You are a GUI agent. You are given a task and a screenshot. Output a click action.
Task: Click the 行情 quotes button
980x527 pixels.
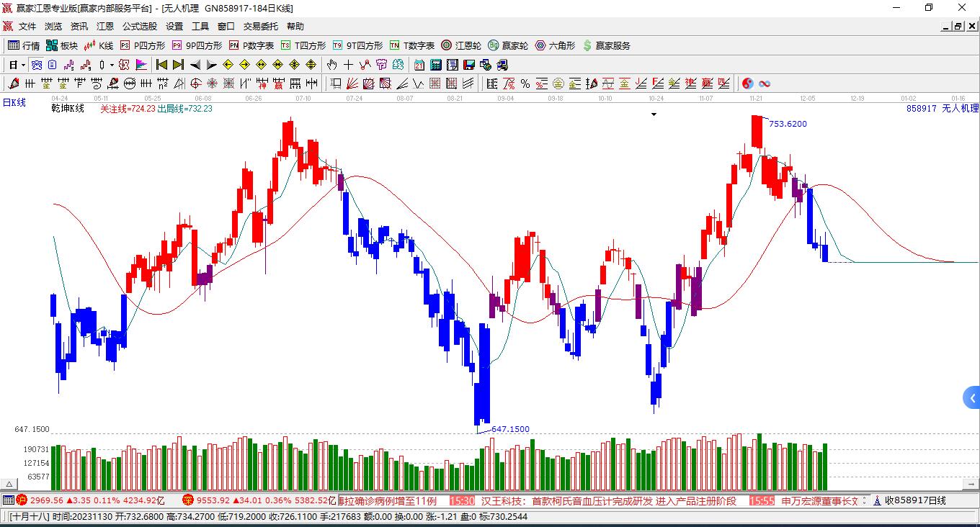coord(24,45)
